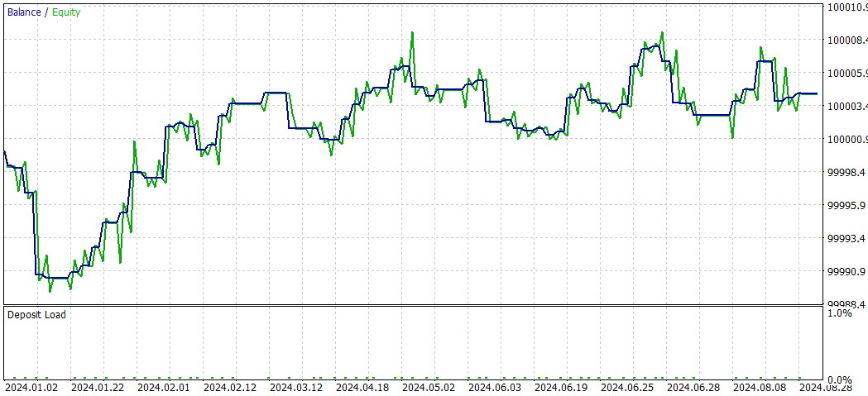Click the 99990.9 axis value

[847, 271]
